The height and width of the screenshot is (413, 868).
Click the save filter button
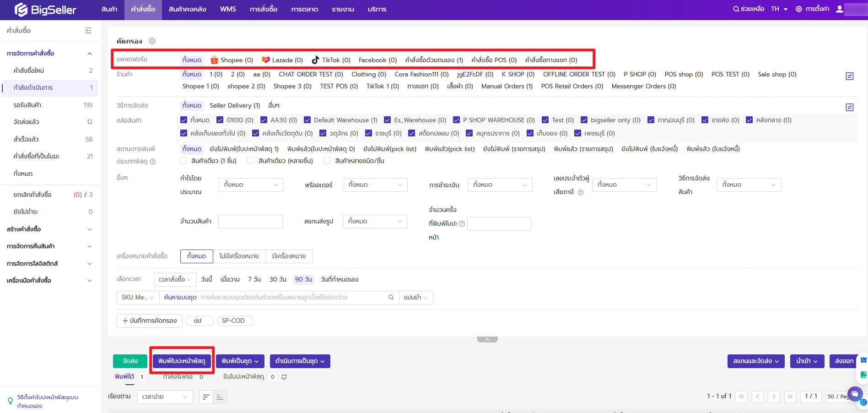tap(150, 321)
